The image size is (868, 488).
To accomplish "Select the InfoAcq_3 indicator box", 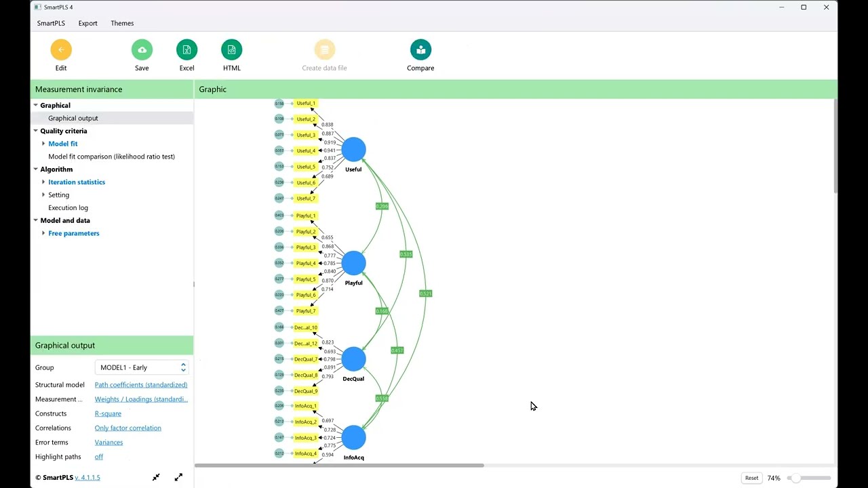I will click(306, 438).
